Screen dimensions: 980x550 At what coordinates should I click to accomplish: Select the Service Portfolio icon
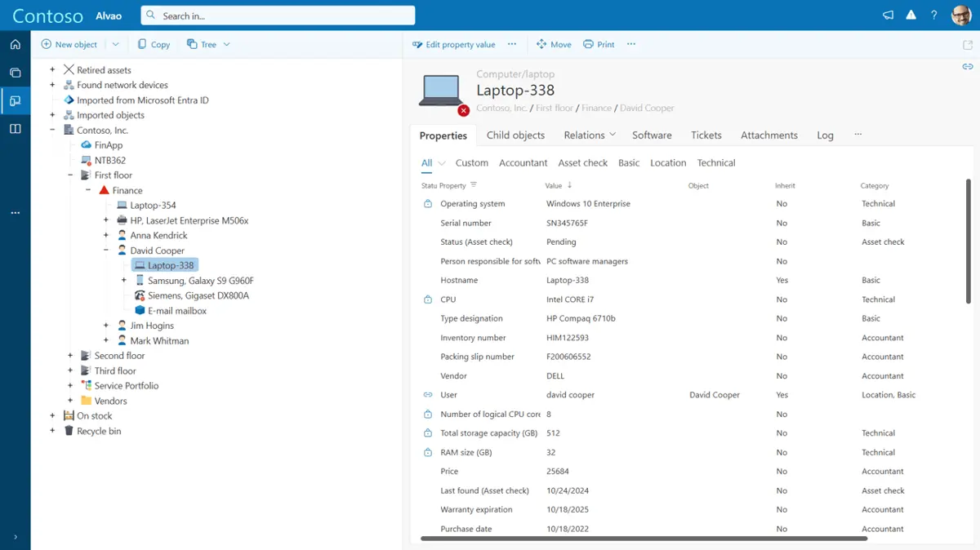(x=87, y=386)
